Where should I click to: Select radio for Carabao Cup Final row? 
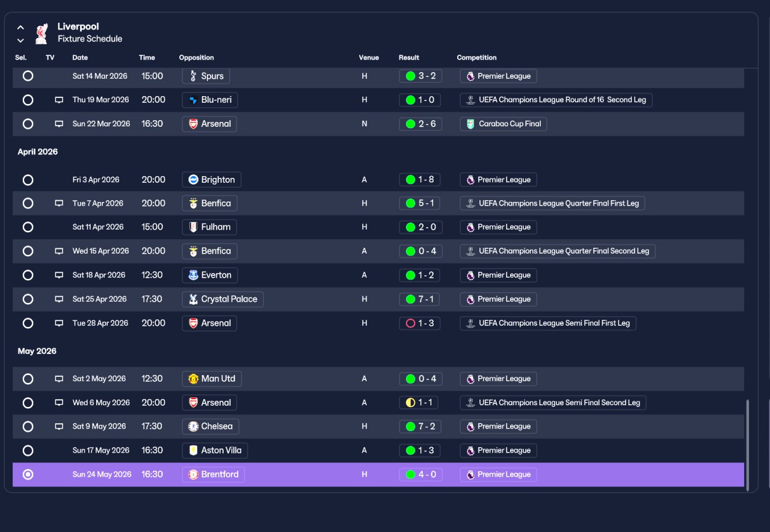coord(28,124)
